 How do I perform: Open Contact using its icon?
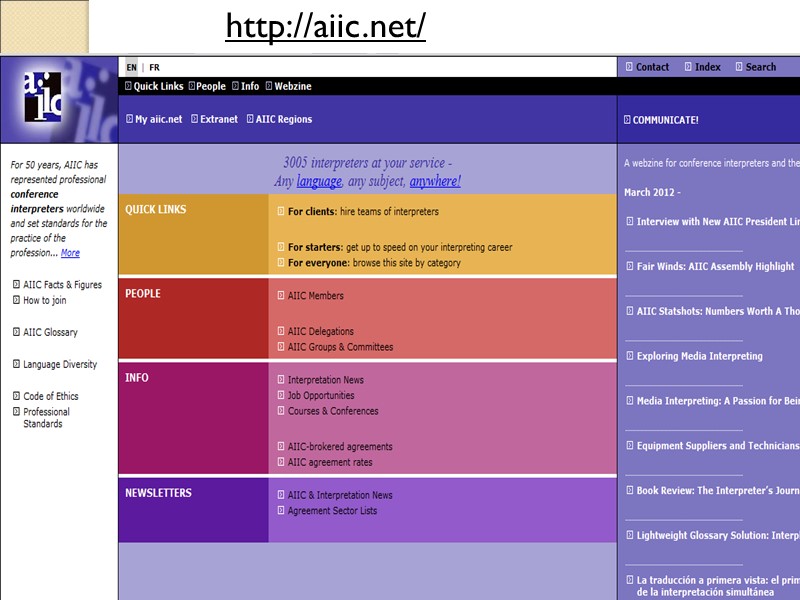click(x=629, y=66)
